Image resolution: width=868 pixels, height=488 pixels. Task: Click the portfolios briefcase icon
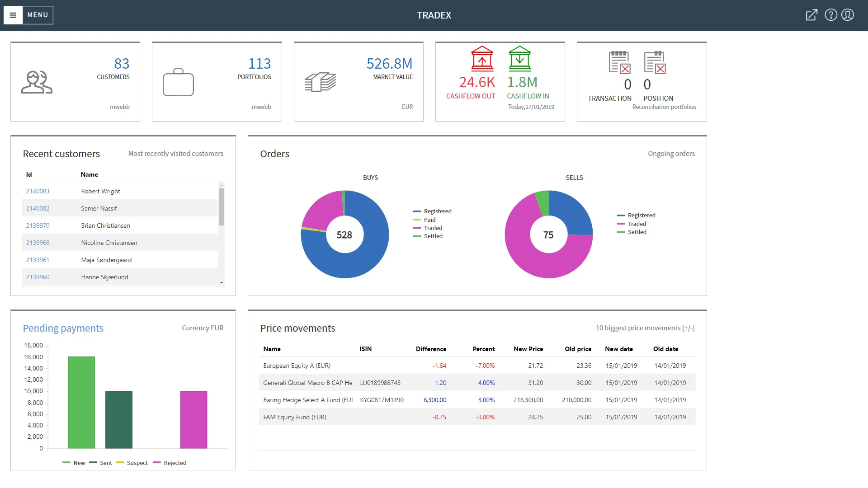pyautogui.click(x=178, y=82)
